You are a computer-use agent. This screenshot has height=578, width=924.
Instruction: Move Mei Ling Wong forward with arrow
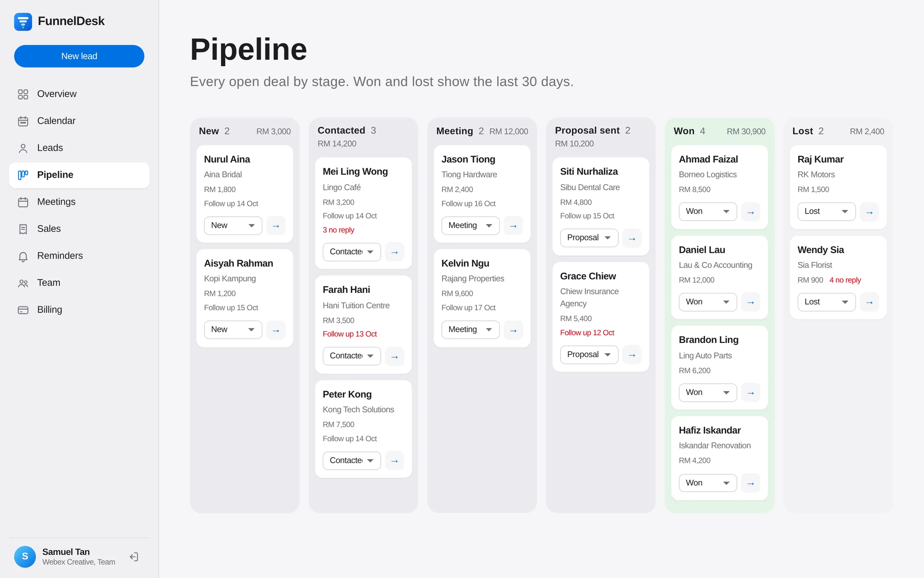pos(395,252)
